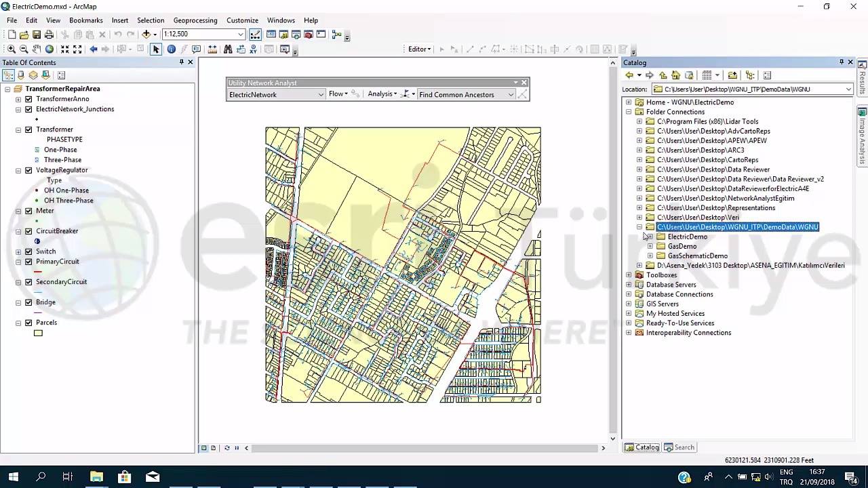This screenshot has height=488, width=868.
Task: Uncheck the Parcels layer checkbox
Action: (28, 323)
